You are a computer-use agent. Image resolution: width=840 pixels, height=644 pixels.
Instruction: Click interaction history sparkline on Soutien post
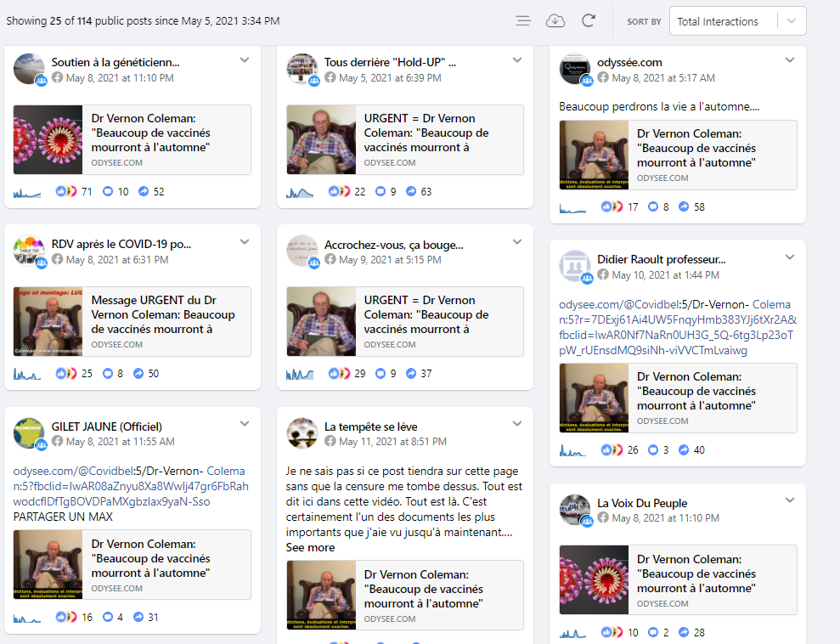click(x=27, y=192)
